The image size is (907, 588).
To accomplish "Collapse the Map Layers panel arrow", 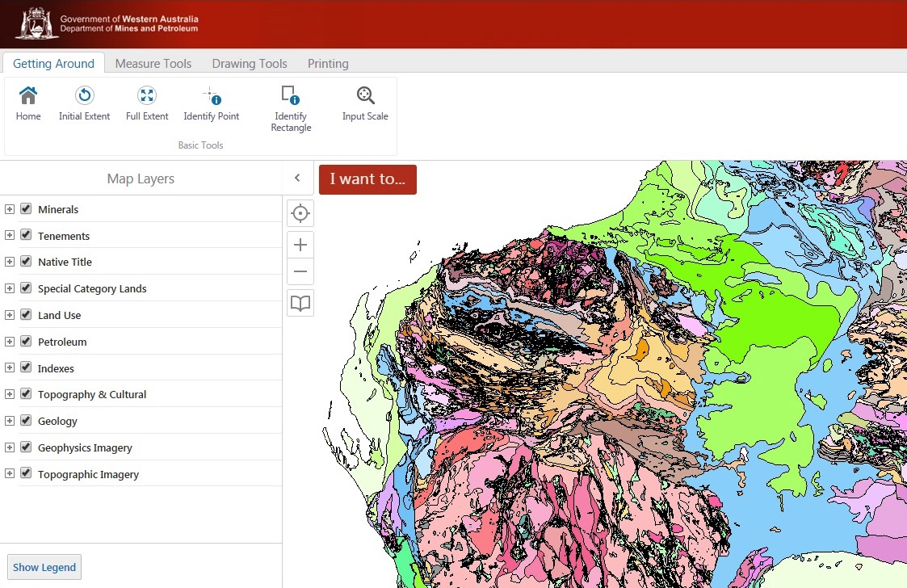I will click(297, 178).
